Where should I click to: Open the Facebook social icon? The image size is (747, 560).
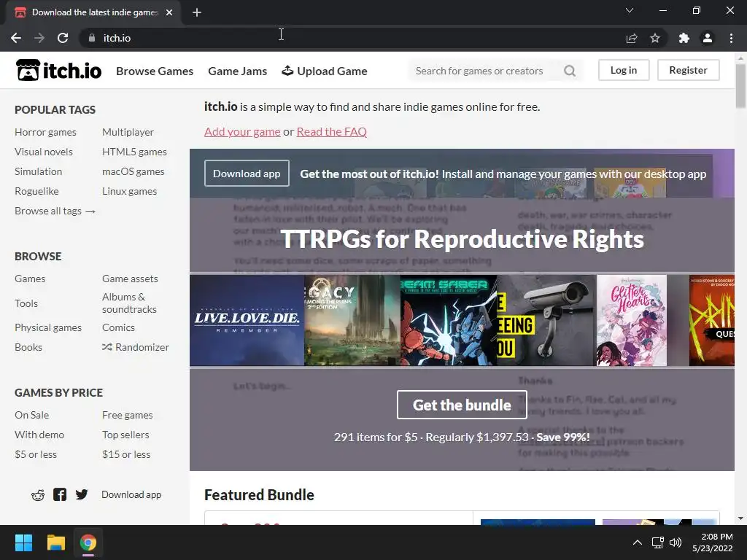coord(60,494)
